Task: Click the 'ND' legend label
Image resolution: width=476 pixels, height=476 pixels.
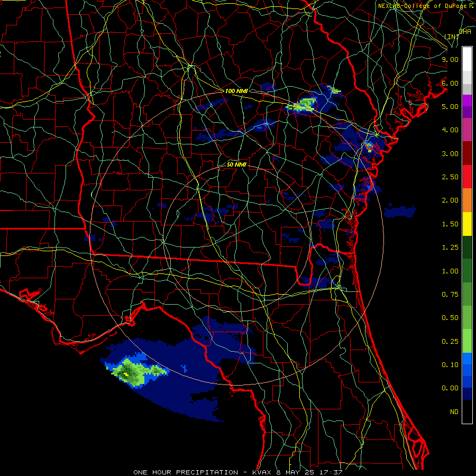Action: coord(454,412)
